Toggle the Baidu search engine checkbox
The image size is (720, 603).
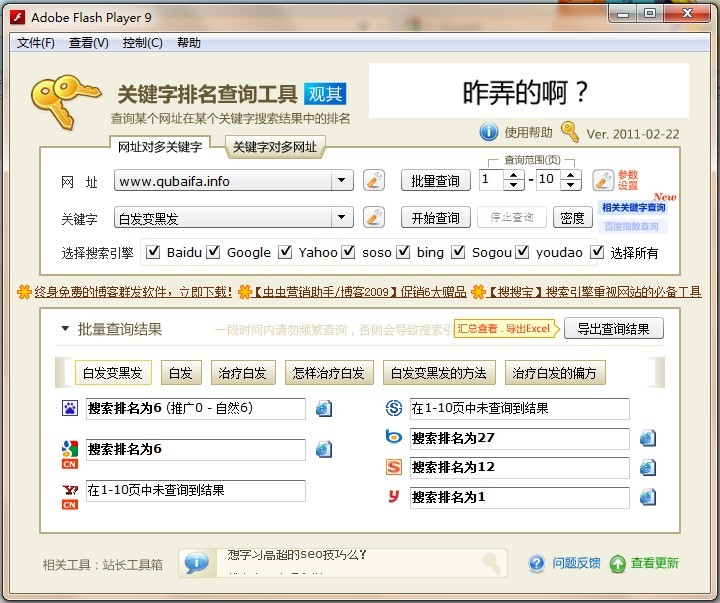153,252
